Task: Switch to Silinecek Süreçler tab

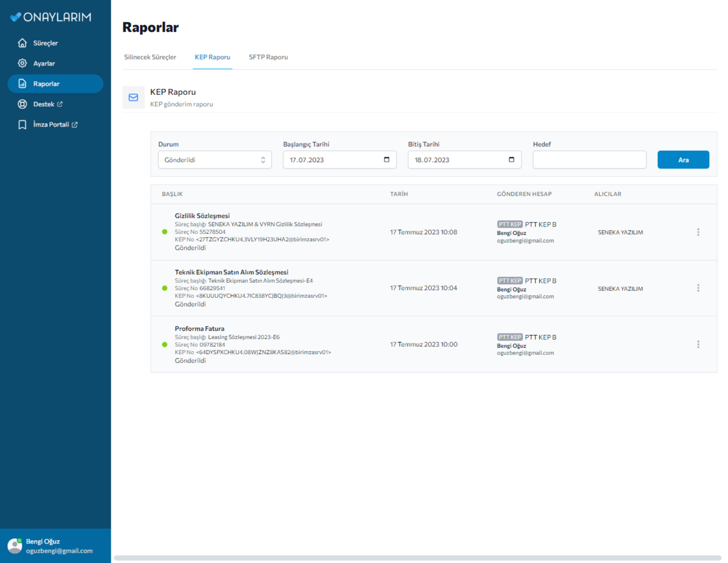Action: point(150,57)
